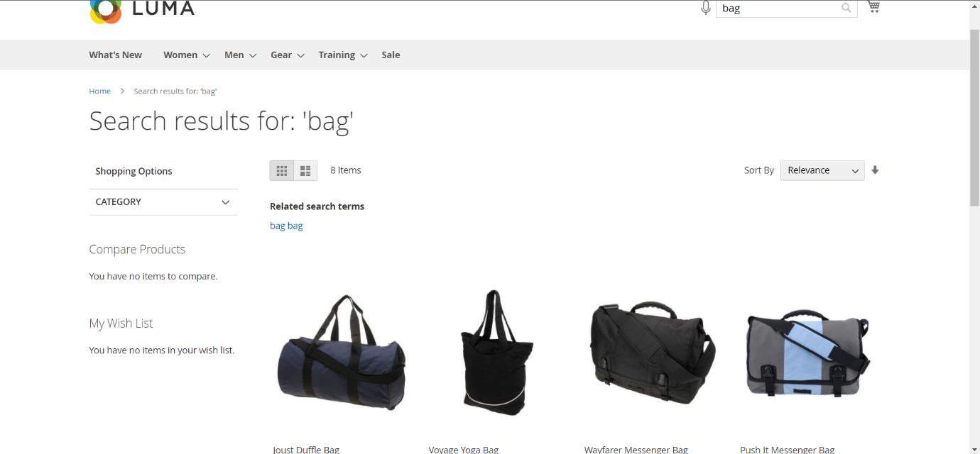
Task: Click the Home breadcrumb link
Action: (99, 91)
